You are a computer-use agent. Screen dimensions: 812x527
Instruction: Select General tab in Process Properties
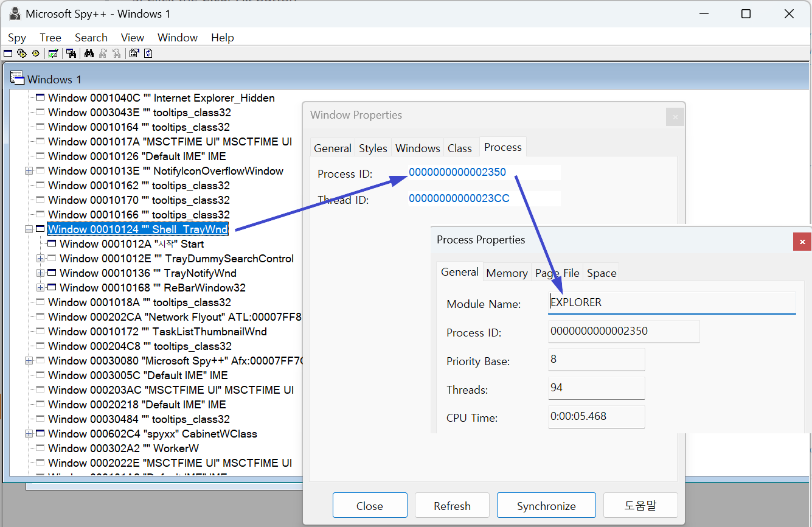click(460, 271)
